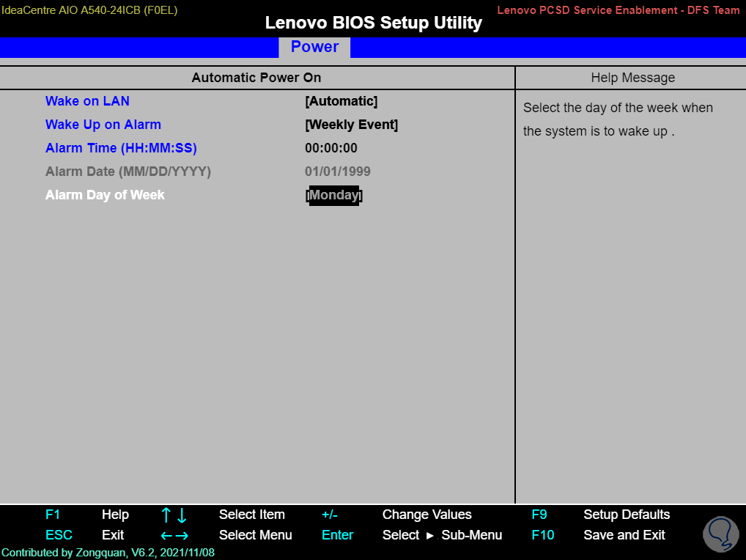Click the up arrow navigation icon
Viewport: 746px width, 560px height.
pyautogui.click(x=166, y=515)
